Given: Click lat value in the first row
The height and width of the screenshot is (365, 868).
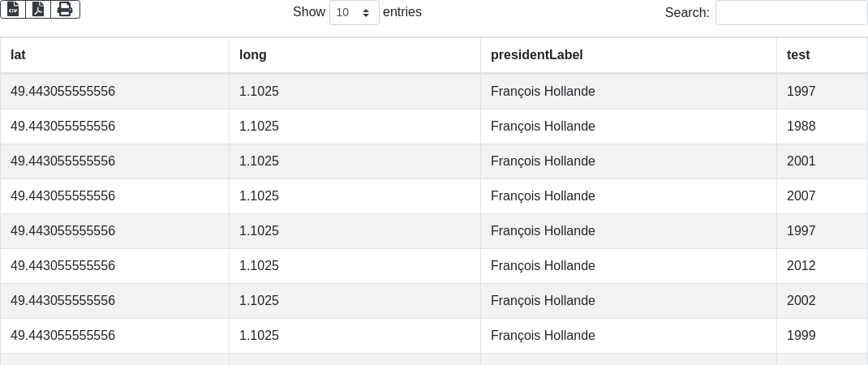Looking at the screenshot, I should (x=62, y=92).
